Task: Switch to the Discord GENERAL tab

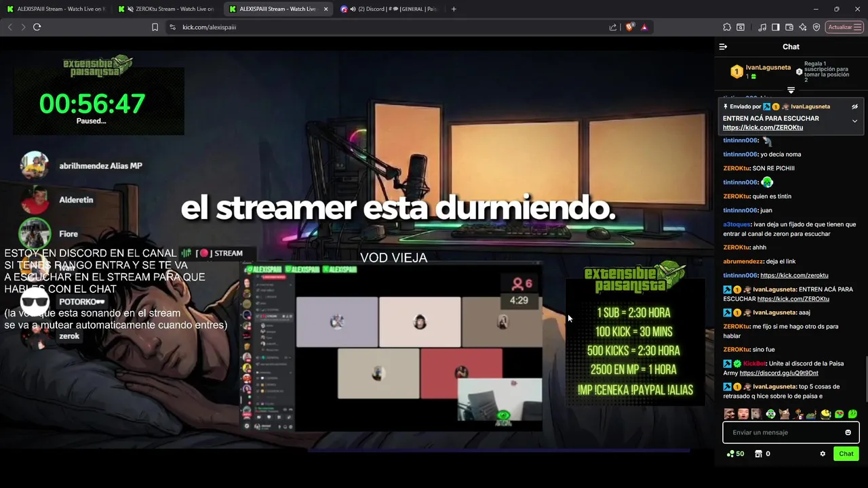Action: click(389, 9)
